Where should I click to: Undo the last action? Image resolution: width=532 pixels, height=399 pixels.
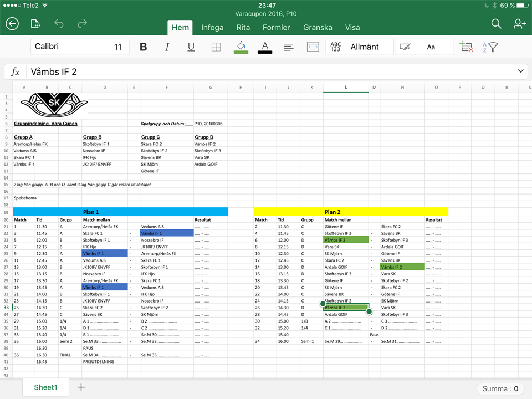pos(59,23)
